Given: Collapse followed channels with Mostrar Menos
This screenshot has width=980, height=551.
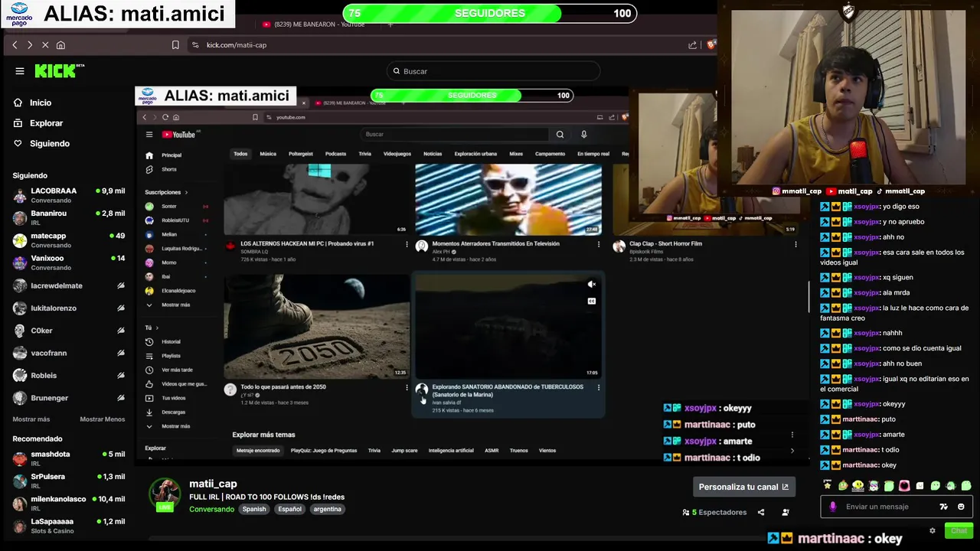Looking at the screenshot, I should 103,419.
